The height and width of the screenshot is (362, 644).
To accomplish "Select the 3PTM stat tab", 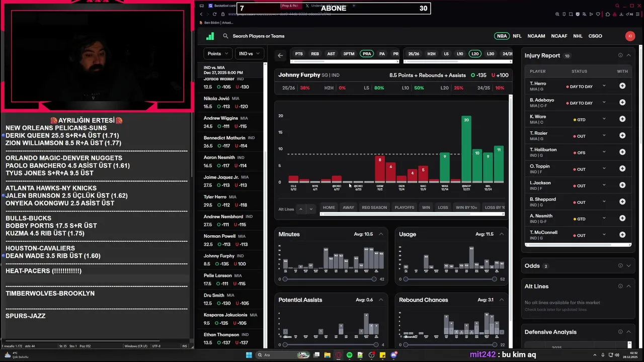I will pyautogui.click(x=349, y=54).
